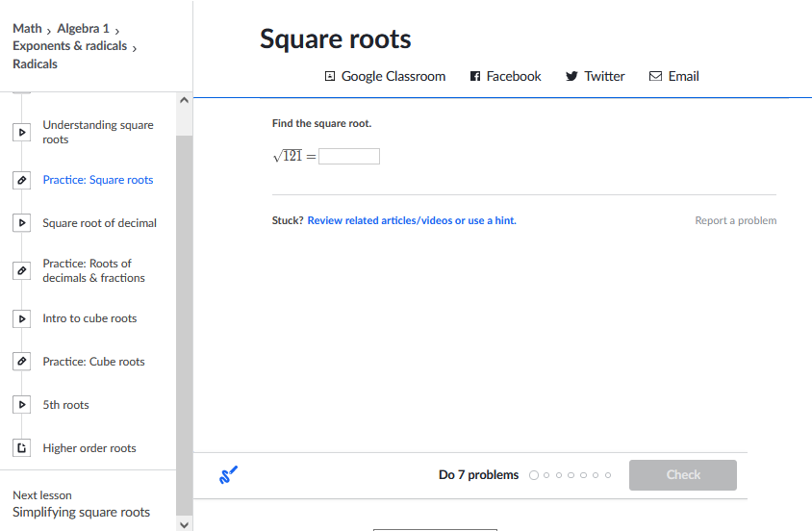Click the pencil icon beside Practice: Cube roots
Image resolution: width=812 pixels, height=531 pixels.
tap(22, 362)
